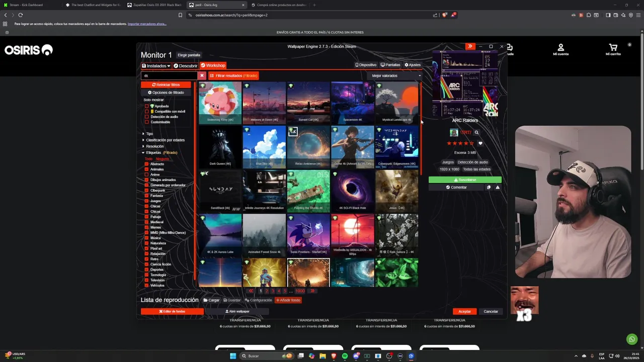Report wallpaper with warning triangle icon

click(498, 187)
